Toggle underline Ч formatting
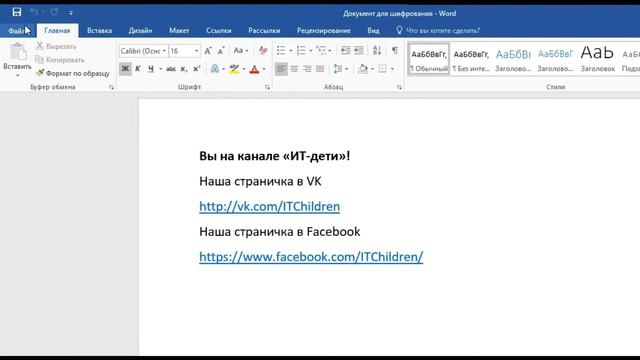Screen dimensions: 640x360 (151, 69)
